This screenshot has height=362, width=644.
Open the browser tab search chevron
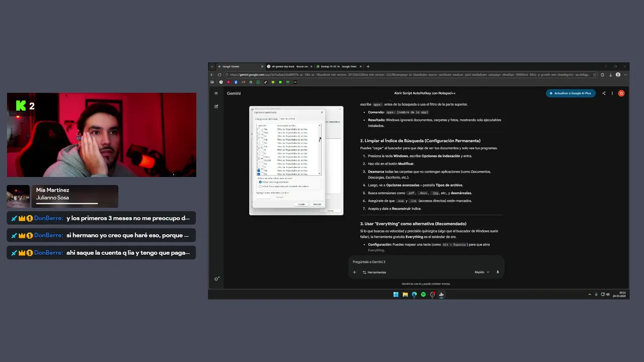[212, 66]
